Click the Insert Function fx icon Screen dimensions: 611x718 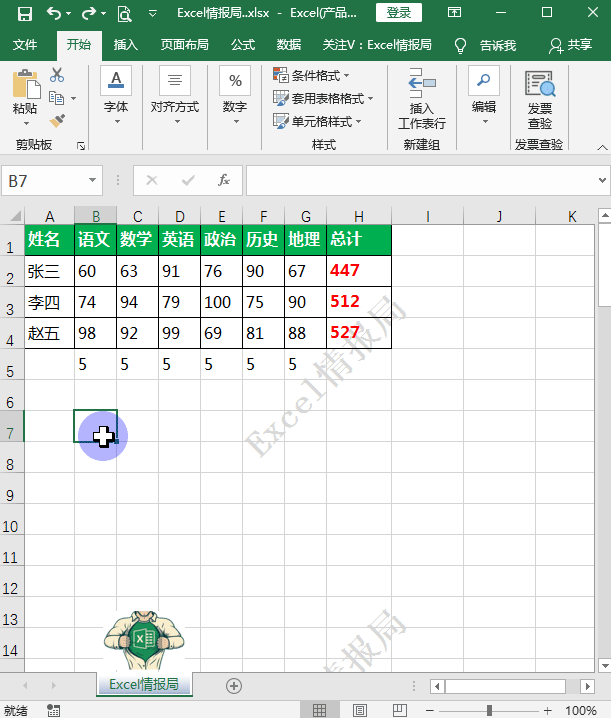pyautogui.click(x=224, y=180)
